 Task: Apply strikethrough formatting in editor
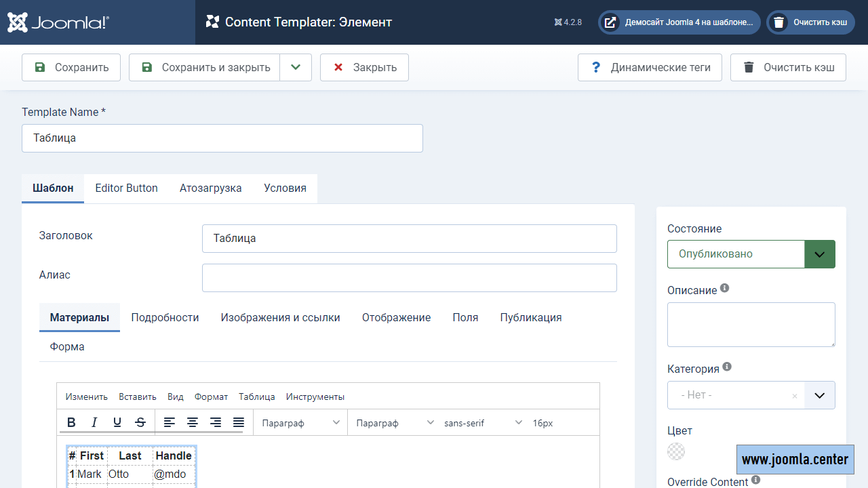pyautogui.click(x=140, y=422)
